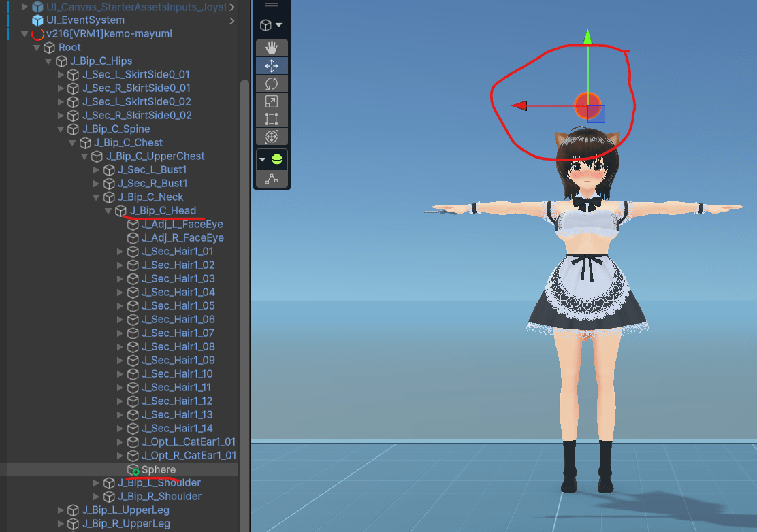Select the Sphere object in the hierarchy

pyautogui.click(x=158, y=469)
